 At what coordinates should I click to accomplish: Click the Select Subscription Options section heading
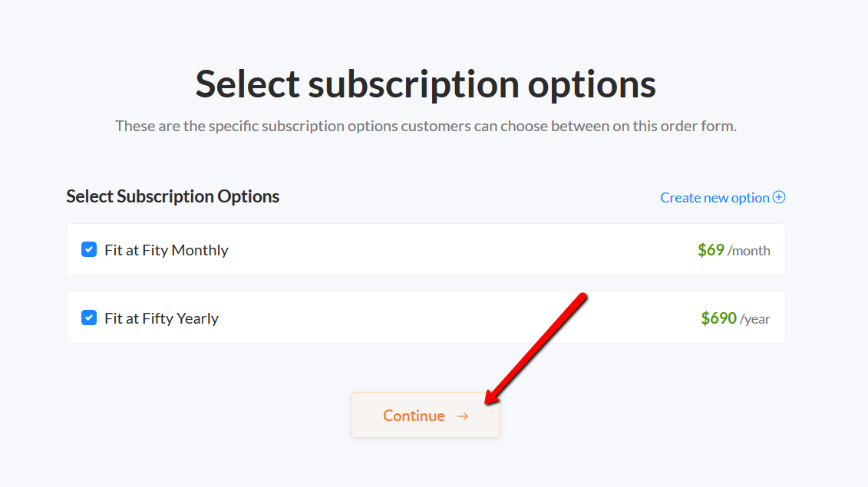point(173,196)
